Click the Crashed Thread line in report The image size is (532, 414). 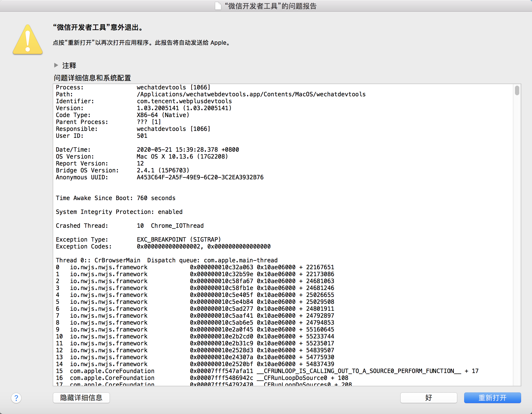(x=130, y=226)
